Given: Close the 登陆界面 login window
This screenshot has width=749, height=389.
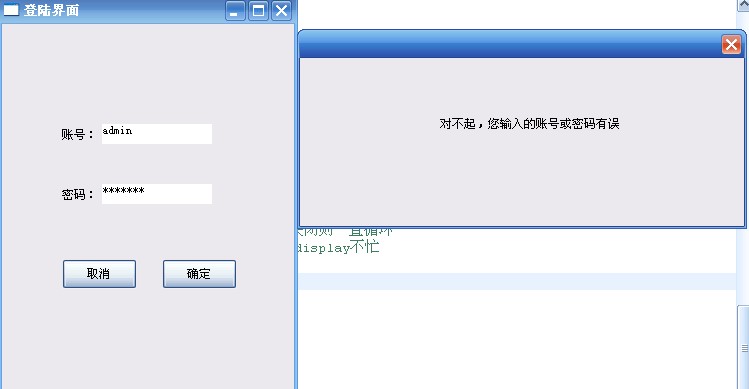Looking at the screenshot, I should pyautogui.click(x=281, y=11).
